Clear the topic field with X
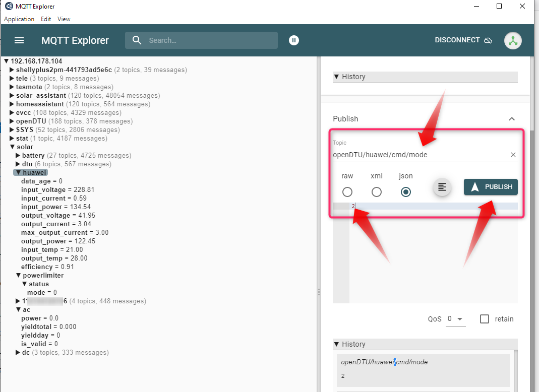The width and height of the screenshot is (539, 392). [x=513, y=155]
